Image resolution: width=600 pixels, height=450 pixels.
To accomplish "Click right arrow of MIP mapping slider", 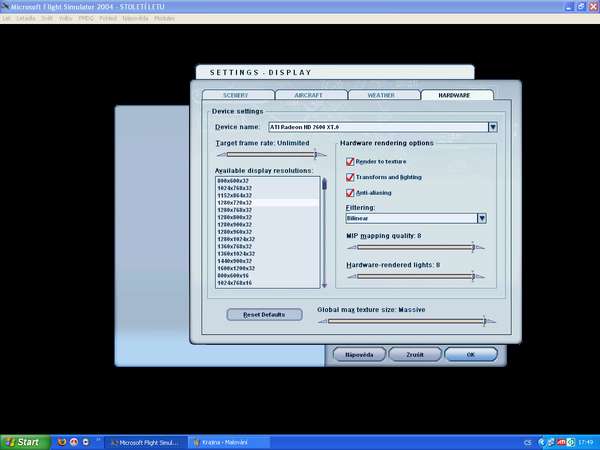I will (481, 248).
